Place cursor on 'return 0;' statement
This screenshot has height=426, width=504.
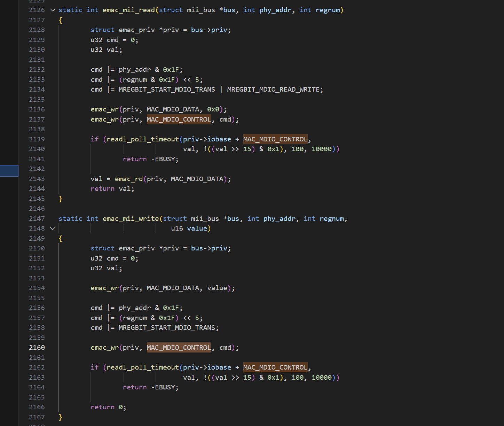tap(108, 407)
